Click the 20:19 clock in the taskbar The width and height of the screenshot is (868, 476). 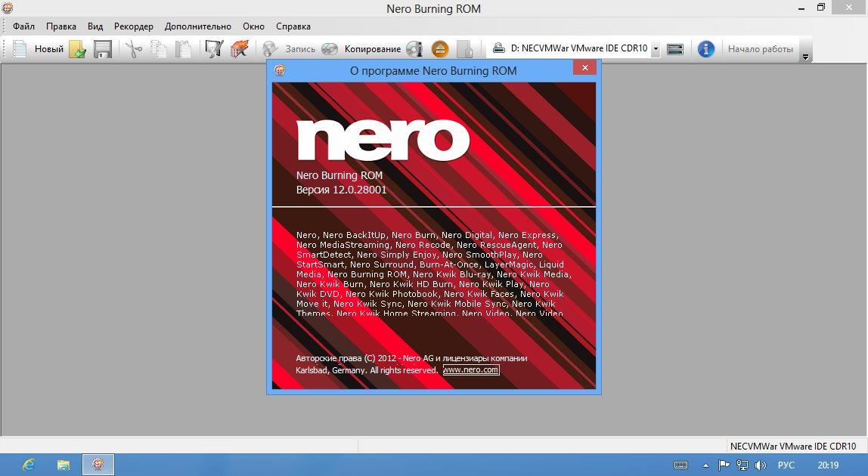828,465
